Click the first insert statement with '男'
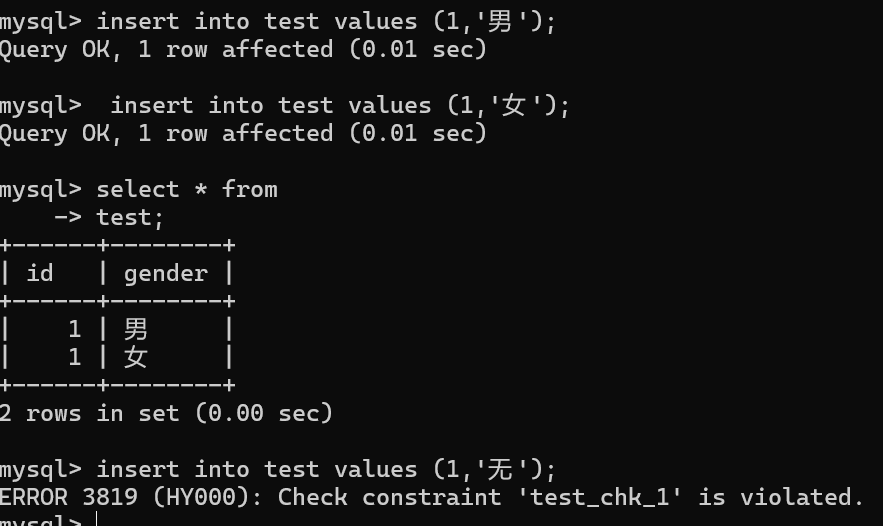The width and height of the screenshot is (883, 526). [326, 21]
